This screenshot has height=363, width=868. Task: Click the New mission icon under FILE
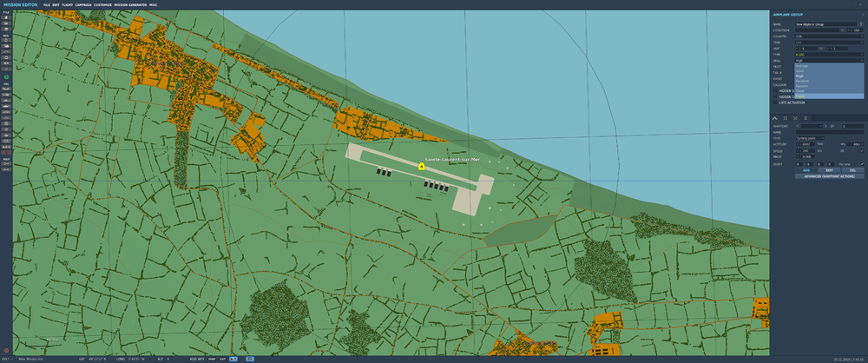(x=6, y=17)
